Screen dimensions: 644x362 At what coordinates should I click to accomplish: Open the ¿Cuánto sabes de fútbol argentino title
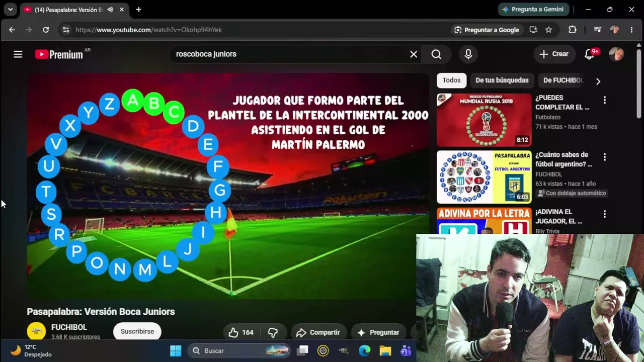click(x=564, y=159)
